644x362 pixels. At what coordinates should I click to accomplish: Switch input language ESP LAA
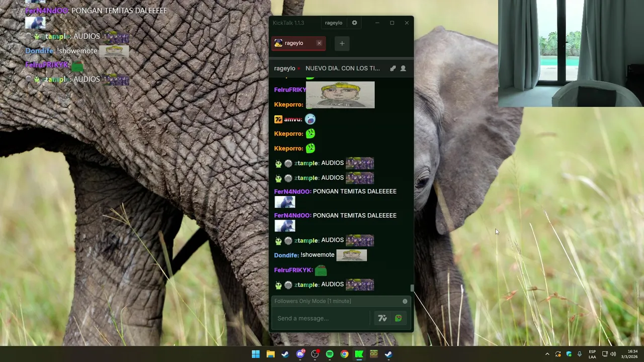592,354
